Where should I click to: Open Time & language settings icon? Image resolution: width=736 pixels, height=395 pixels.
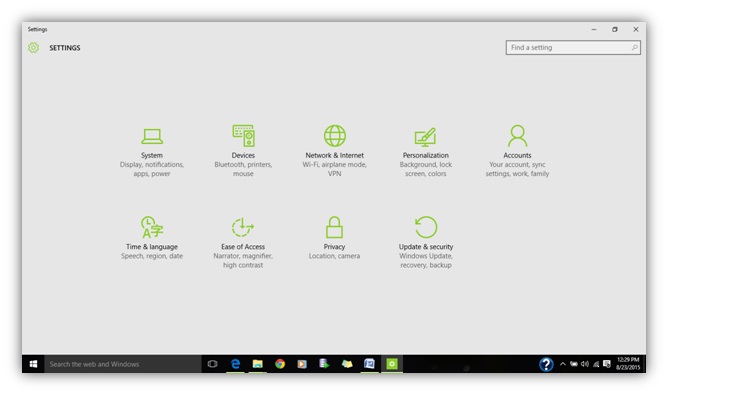point(152,227)
